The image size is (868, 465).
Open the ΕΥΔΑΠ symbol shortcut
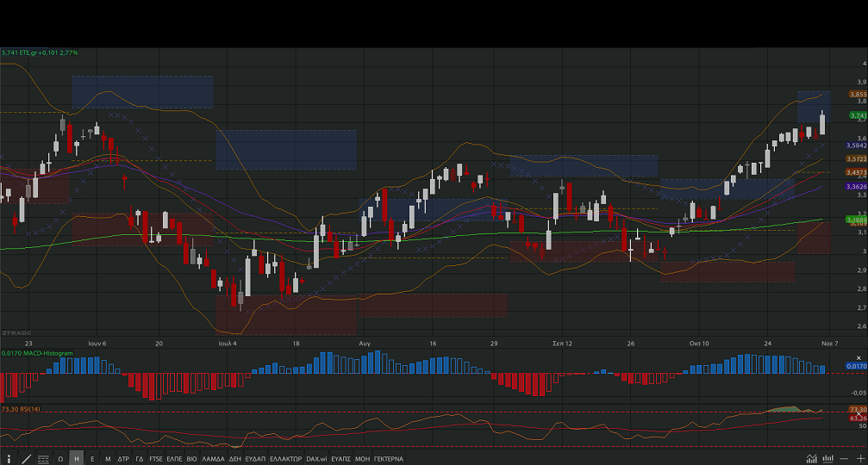point(255,459)
